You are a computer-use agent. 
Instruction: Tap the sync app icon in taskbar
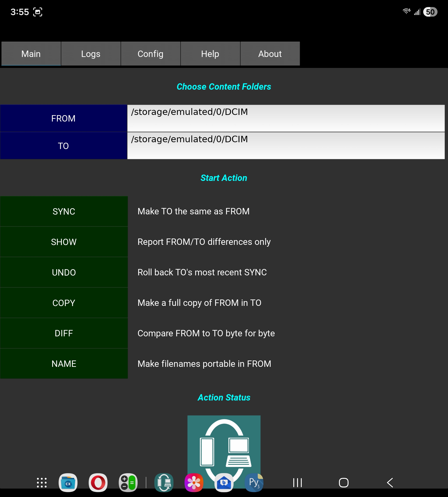tap(164, 482)
